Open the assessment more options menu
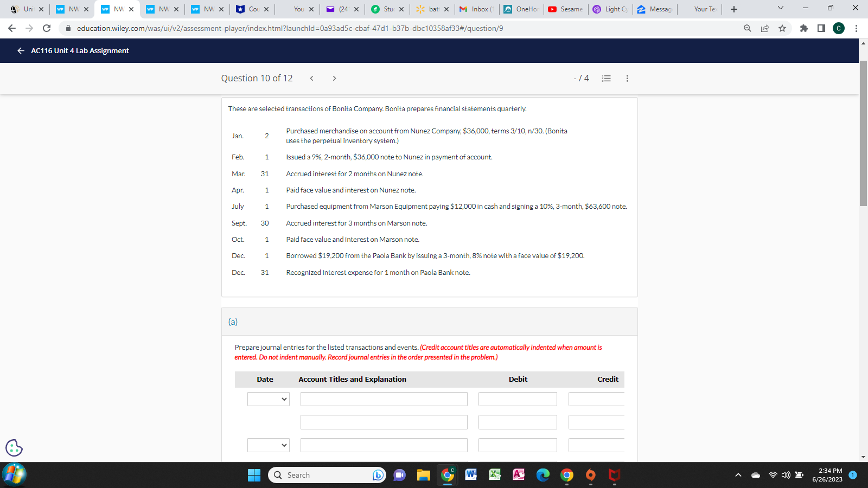 627,78
